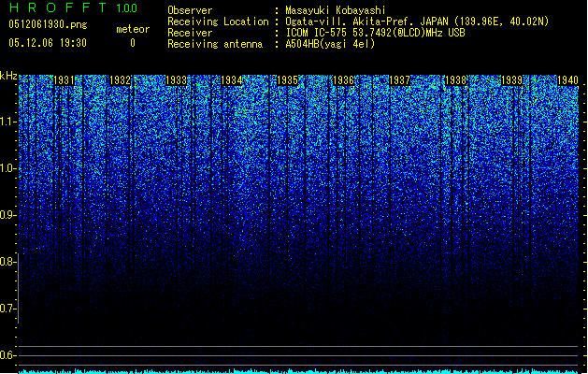Click the 0.6 kHz axis tick label

tap(7, 355)
